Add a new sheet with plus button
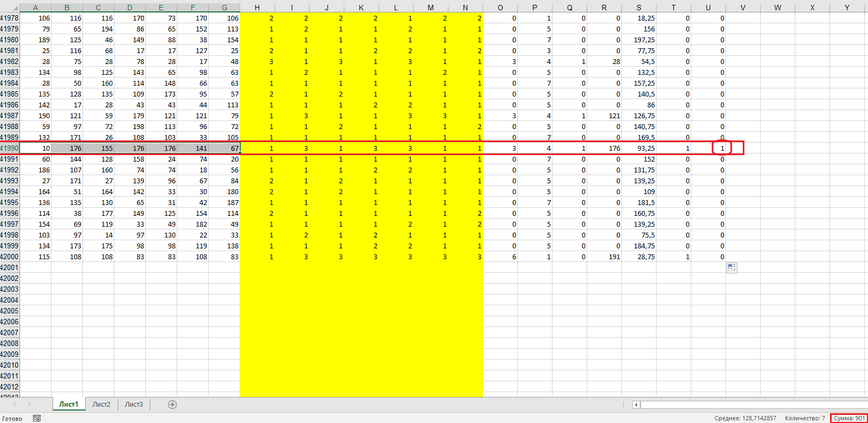The height and width of the screenshot is (423, 868). click(172, 405)
